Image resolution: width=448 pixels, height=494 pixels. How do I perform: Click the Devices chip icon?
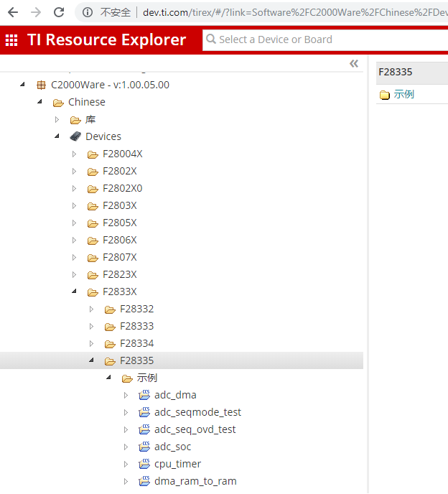point(75,136)
